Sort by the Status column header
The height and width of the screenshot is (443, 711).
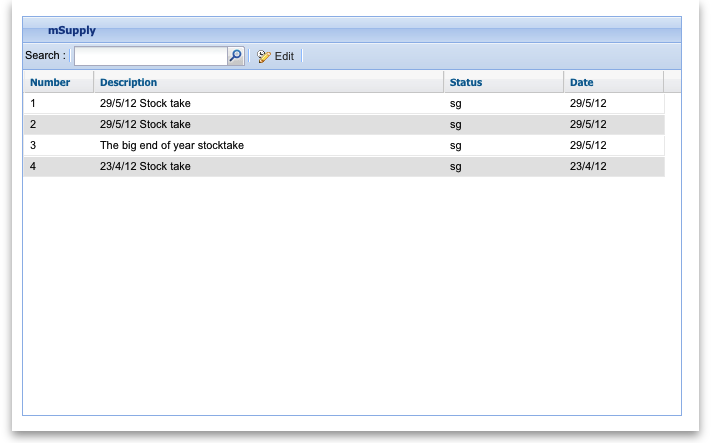[x=466, y=82]
